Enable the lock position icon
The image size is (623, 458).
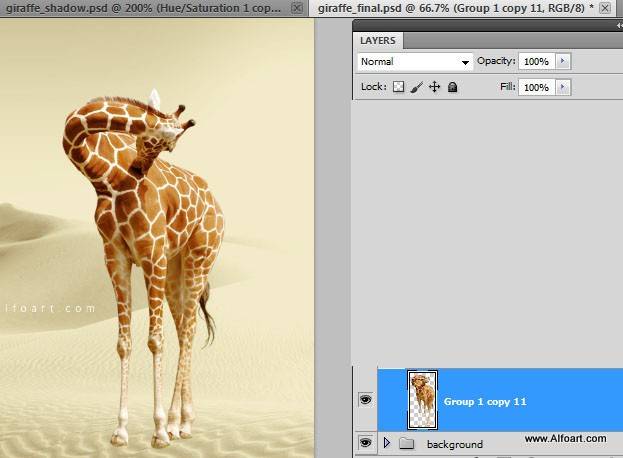pos(434,88)
